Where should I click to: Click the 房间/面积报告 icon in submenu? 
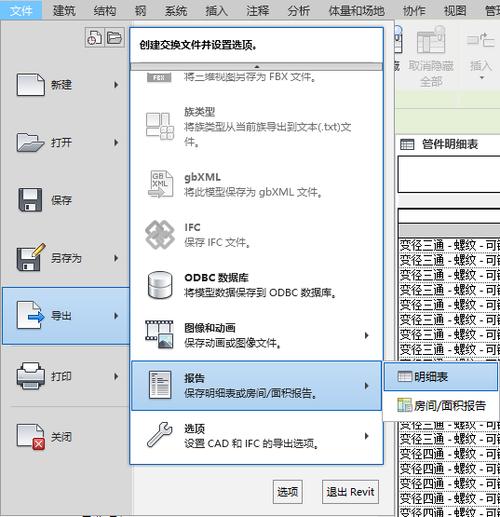coord(405,405)
